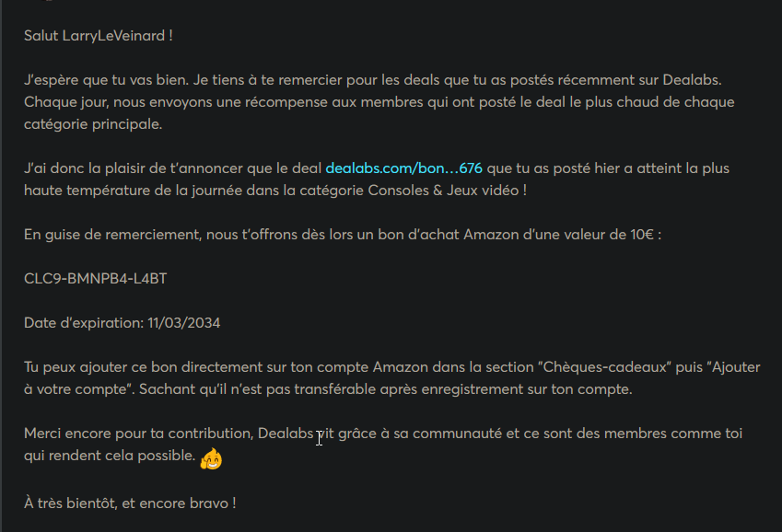The height and width of the screenshot is (532, 782).
Task: Click the word Dealabs in the first paragraph
Action: [692, 80]
